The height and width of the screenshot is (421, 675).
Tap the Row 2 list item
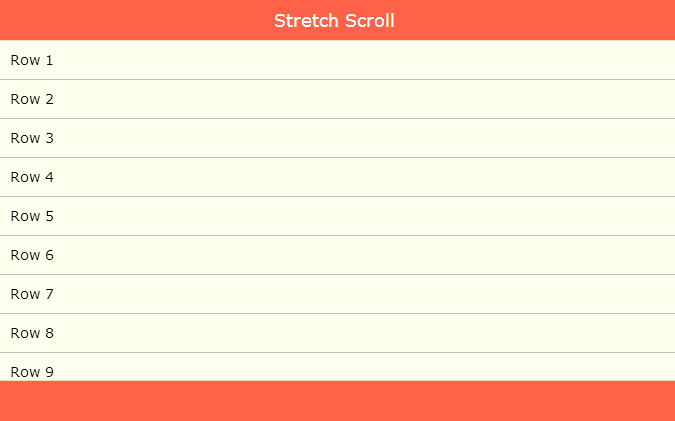(32, 99)
